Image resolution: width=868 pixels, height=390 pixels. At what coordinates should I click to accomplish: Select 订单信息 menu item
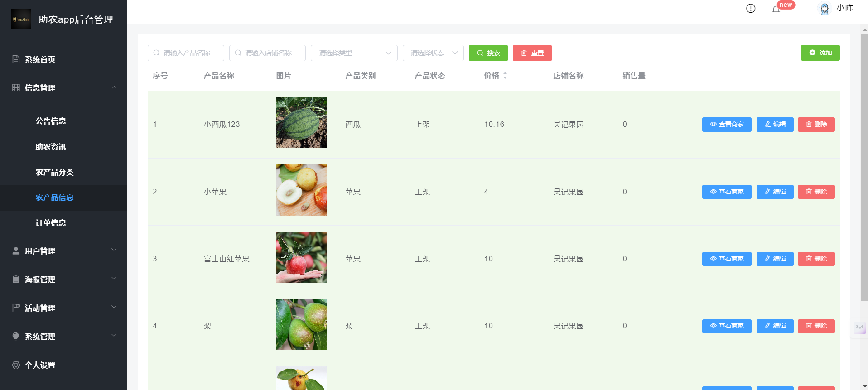63,223
